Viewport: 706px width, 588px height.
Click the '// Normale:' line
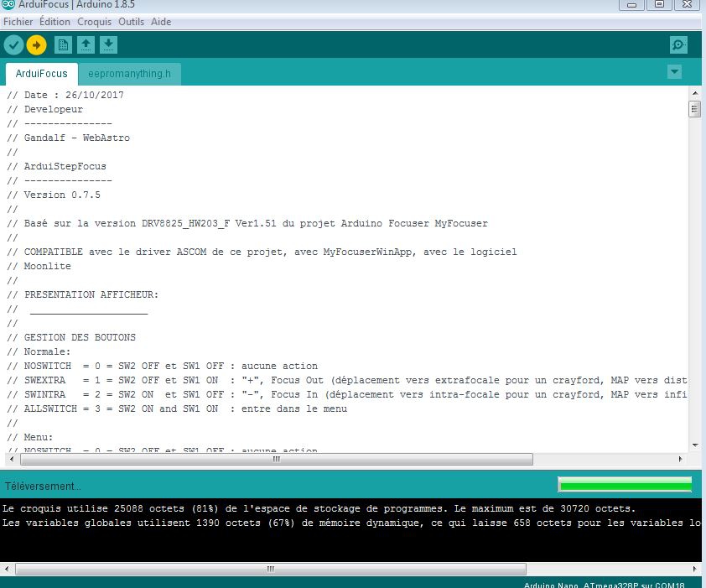coord(39,352)
